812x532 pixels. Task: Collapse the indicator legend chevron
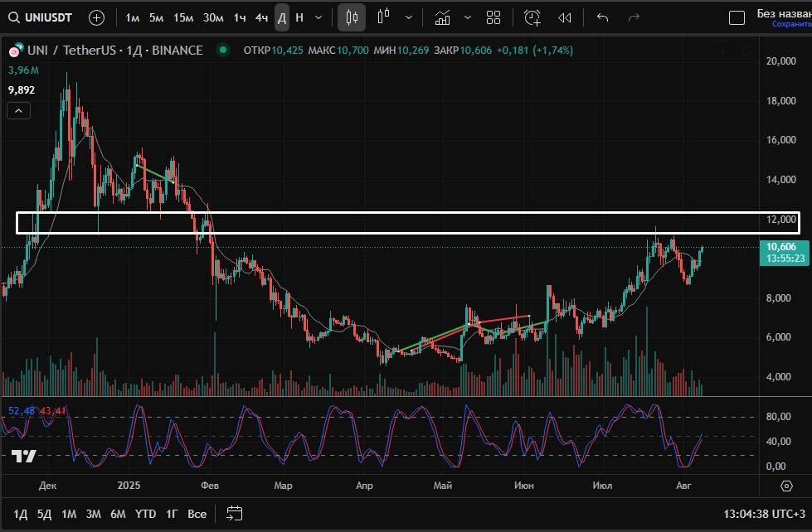(x=20, y=110)
